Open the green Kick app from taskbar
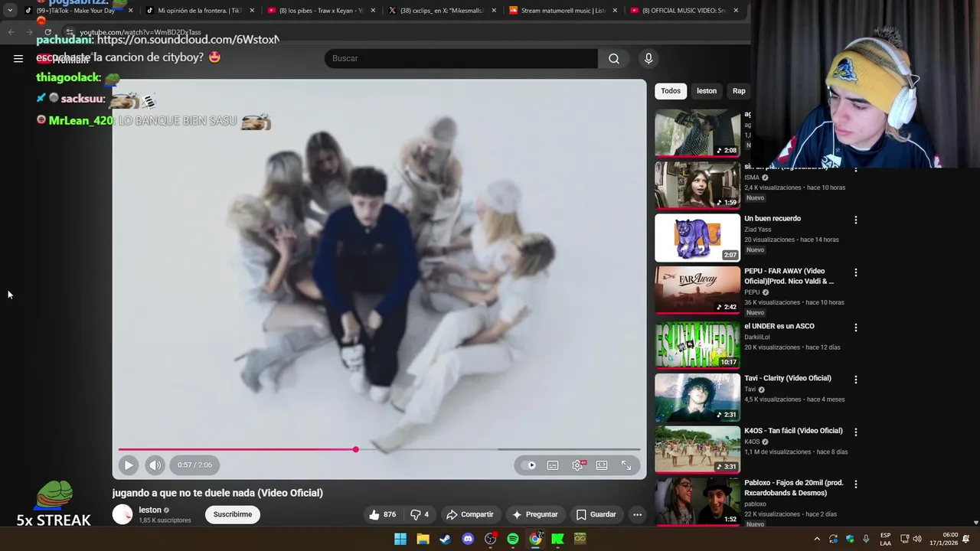980x551 pixels. (557, 539)
